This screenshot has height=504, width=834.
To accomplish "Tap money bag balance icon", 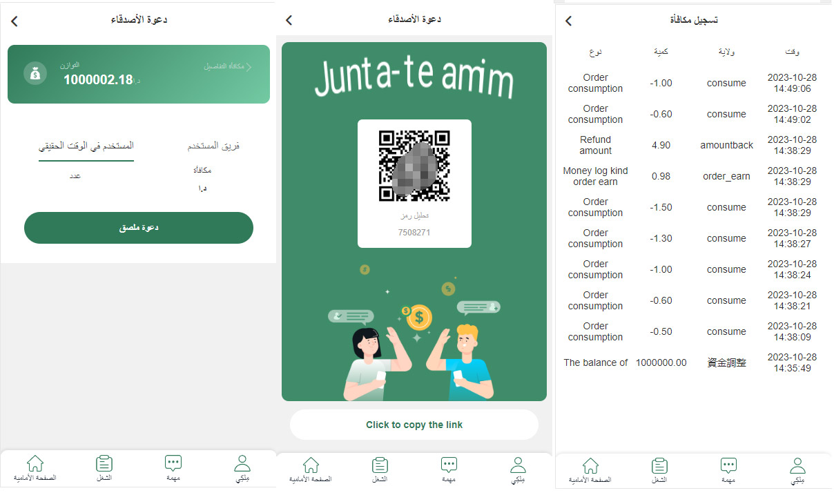I will click(x=35, y=73).
